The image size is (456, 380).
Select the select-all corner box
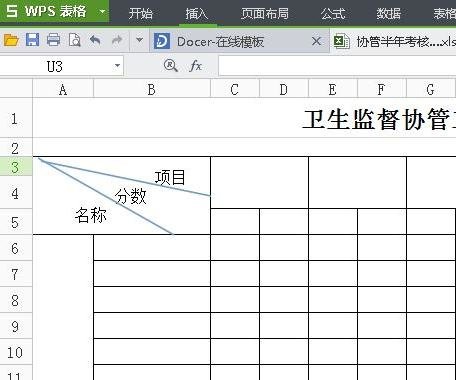16,89
